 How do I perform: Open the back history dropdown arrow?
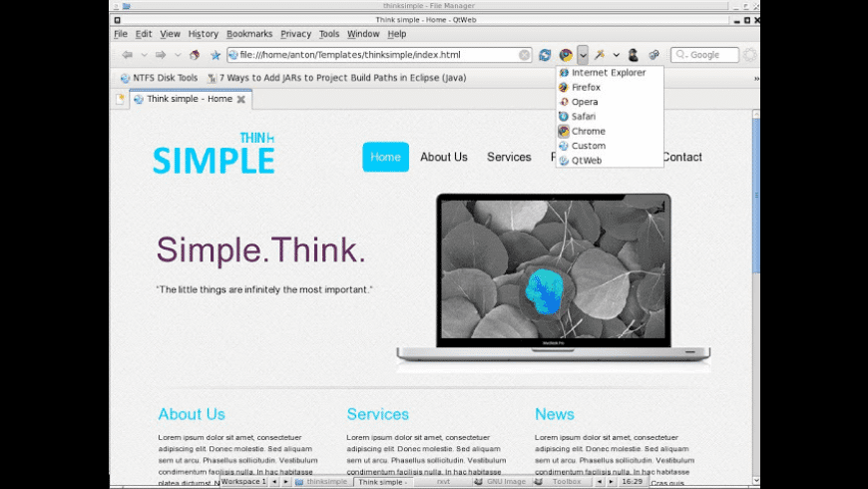(x=144, y=55)
